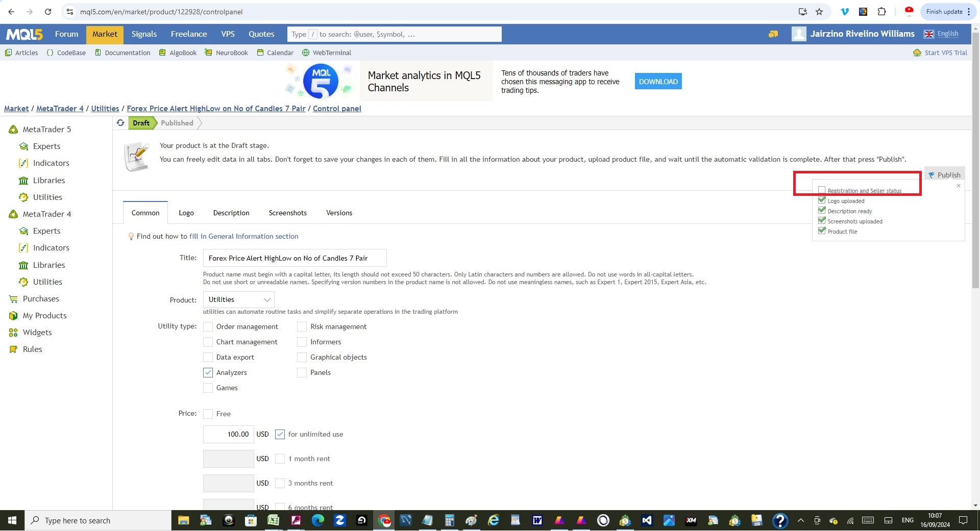The width and height of the screenshot is (980, 531).
Task: Open the Forum menu item
Action: pos(67,34)
